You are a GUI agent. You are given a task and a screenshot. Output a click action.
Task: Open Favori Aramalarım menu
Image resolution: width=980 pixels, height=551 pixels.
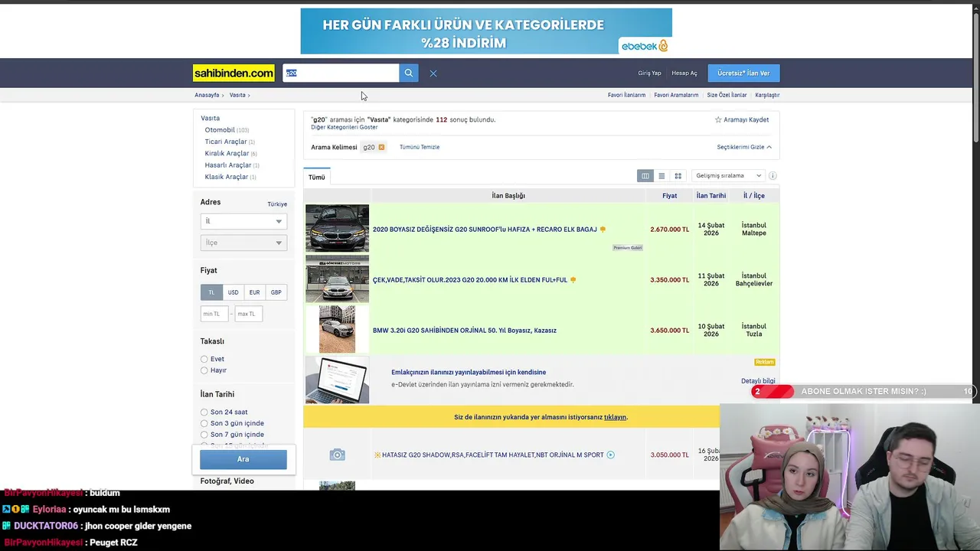[676, 95]
